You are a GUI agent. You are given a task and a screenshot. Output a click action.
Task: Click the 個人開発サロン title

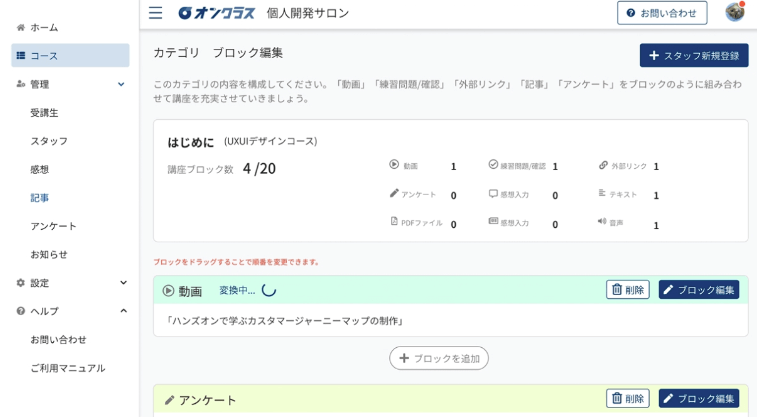point(308,13)
